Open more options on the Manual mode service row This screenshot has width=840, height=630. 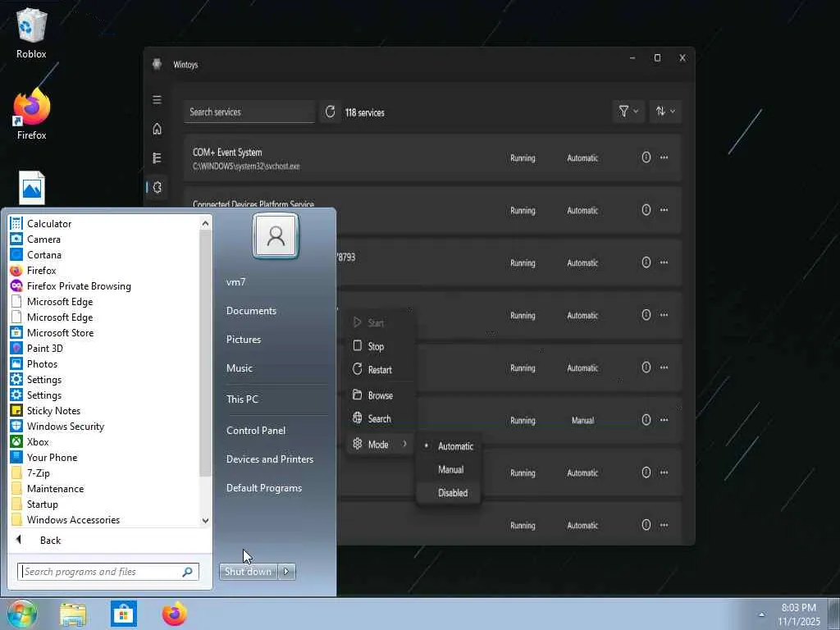664,420
